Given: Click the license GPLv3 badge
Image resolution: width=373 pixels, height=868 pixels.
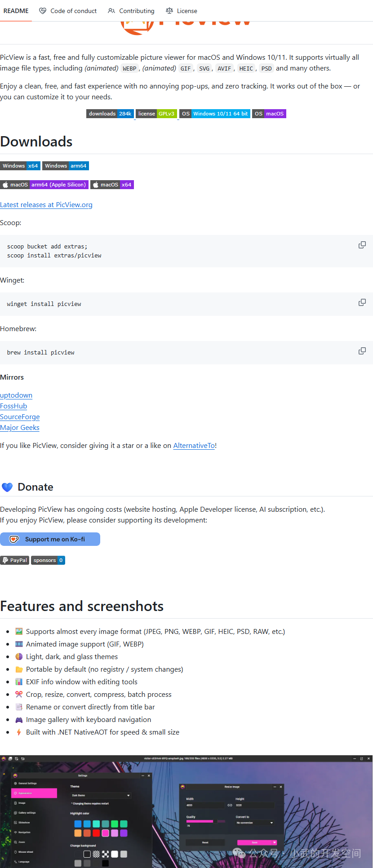Looking at the screenshot, I should [156, 114].
